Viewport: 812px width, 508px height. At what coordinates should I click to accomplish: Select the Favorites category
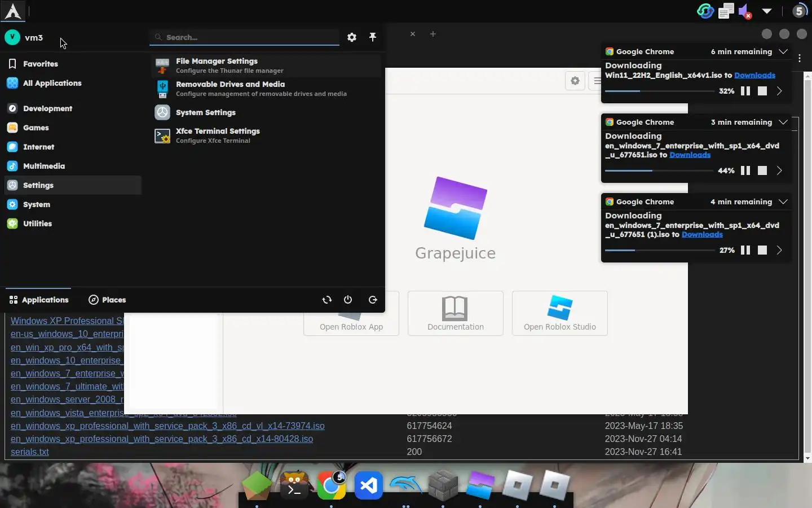point(73,64)
